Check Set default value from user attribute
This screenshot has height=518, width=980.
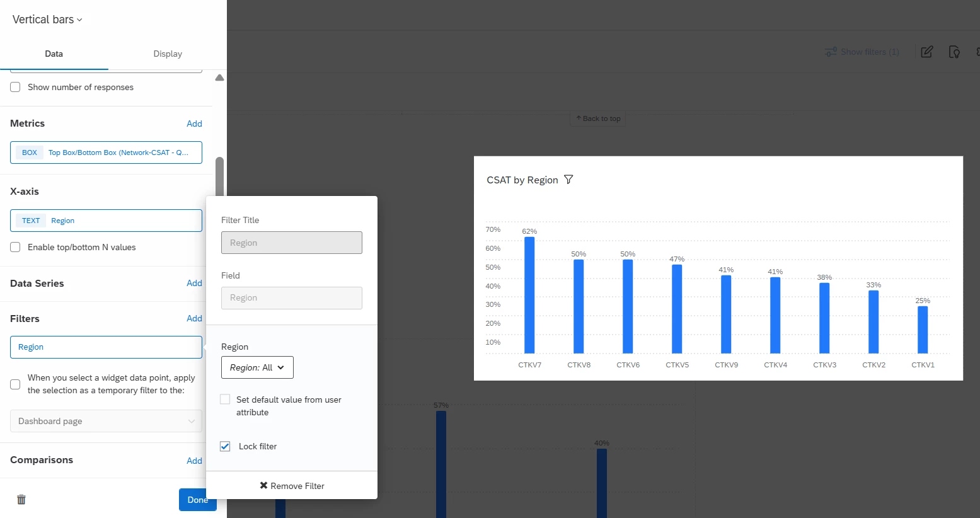[225, 400]
